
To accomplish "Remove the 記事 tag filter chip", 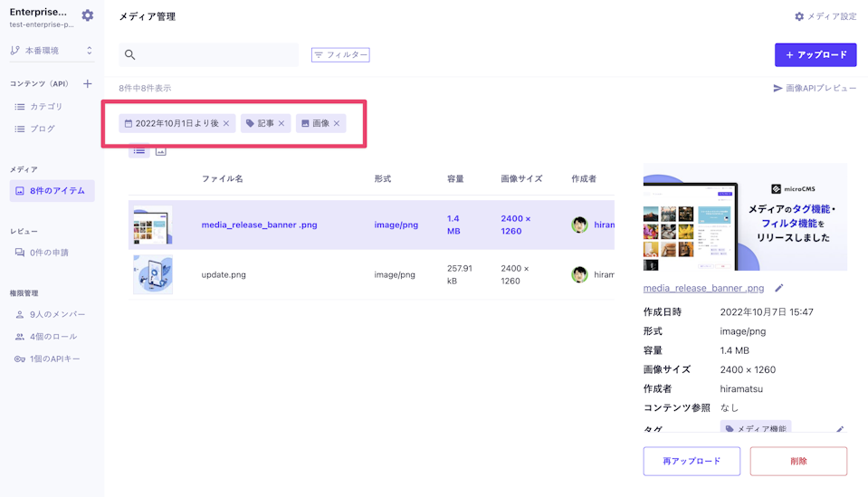I will pyautogui.click(x=281, y=124).
